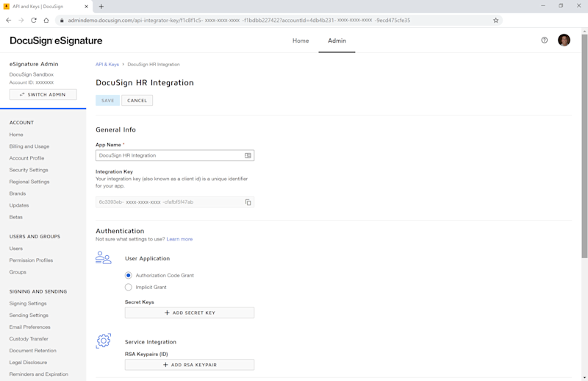Switch to the Admin tab
Image resolution: width=588 pixels, height=381 pixels.
(x=337, y=40)
